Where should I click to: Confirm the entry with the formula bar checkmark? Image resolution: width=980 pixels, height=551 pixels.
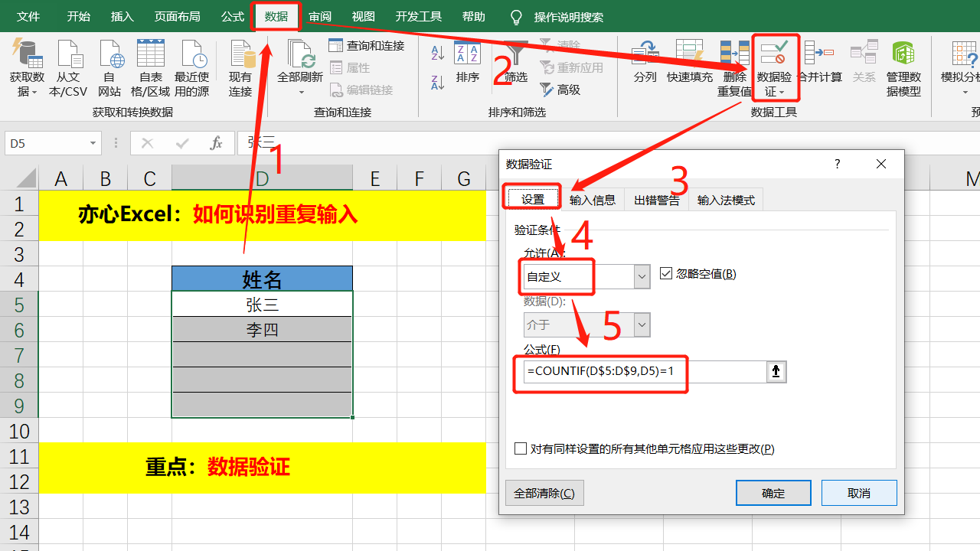(x=182, y=143)
